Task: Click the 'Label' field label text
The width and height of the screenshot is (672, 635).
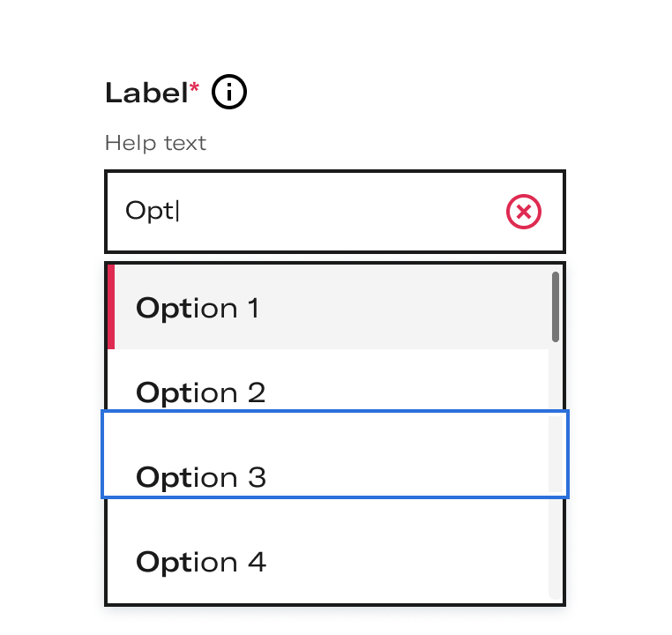Action: (146, 93)
